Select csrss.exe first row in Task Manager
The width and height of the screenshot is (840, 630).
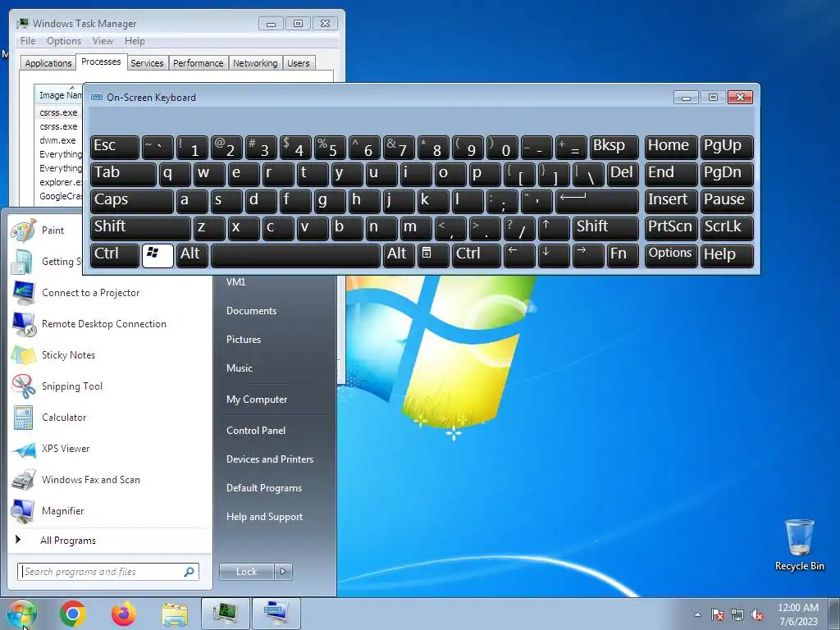tap(58, 113)
